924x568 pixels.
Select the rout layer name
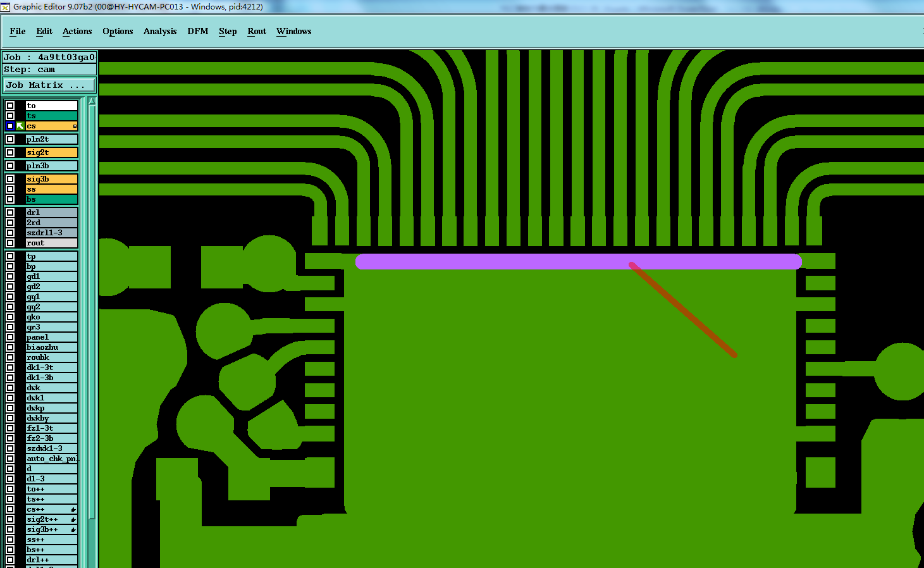(51, 243)
